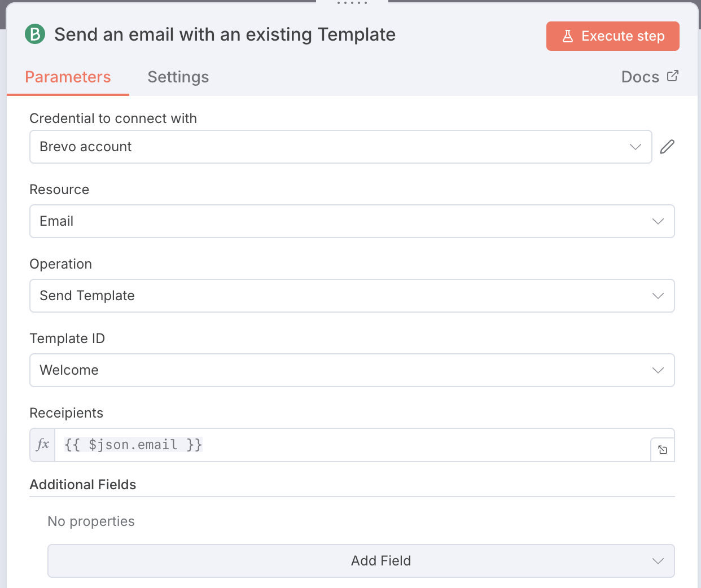Click the pencil icon to edit credential
701x588 pixels.
(667, 147)
